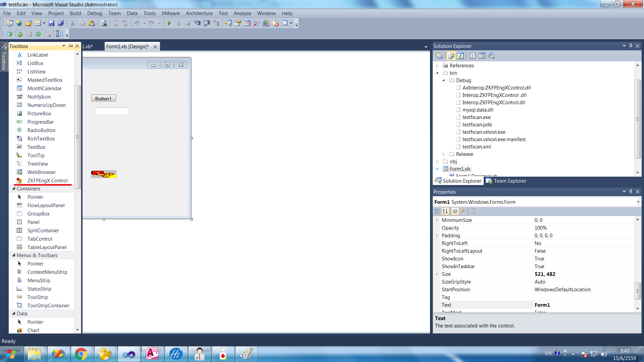Pin the Toolbox panel
The height and width of the screenshot is (362, 644).
click(x=70, y=46)
